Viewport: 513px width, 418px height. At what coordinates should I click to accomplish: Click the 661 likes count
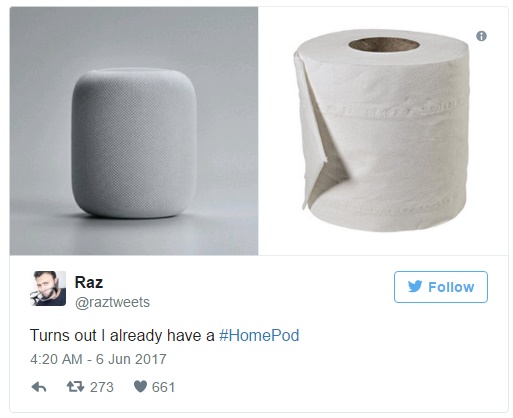pyautogui.click(x=163, y=387)
